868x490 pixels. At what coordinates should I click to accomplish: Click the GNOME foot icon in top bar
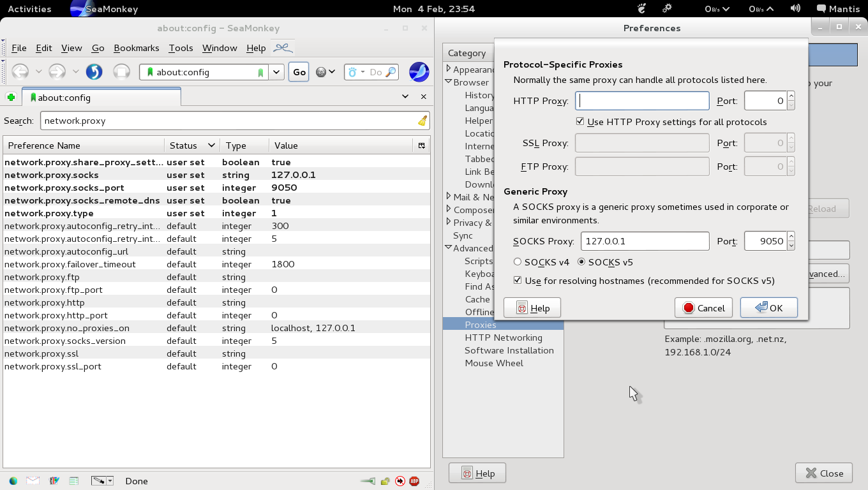642,9
